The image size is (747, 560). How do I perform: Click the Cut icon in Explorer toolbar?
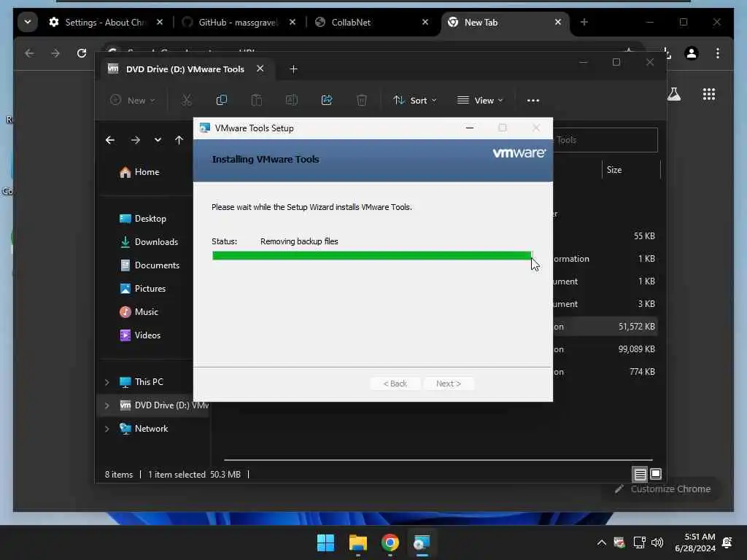click(186, 100)
